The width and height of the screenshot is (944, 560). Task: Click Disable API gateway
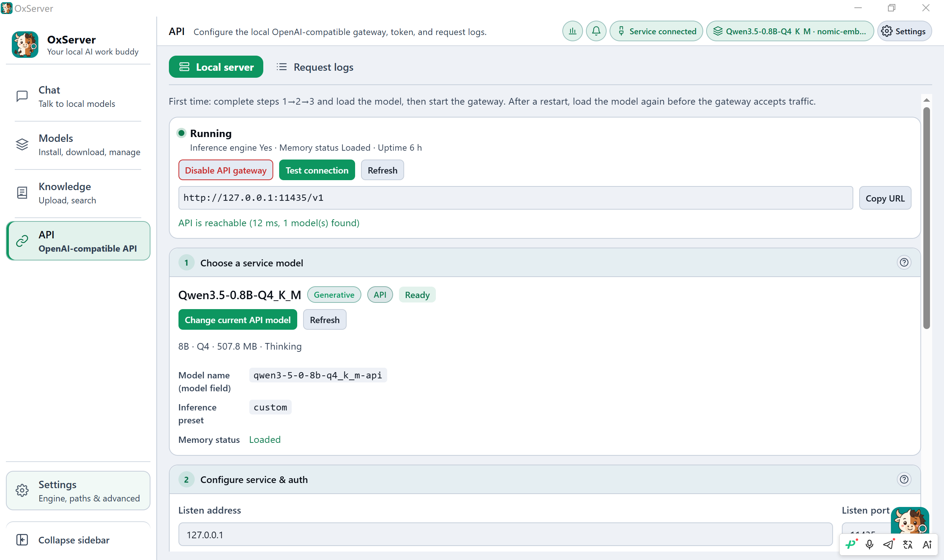point(226,170)
